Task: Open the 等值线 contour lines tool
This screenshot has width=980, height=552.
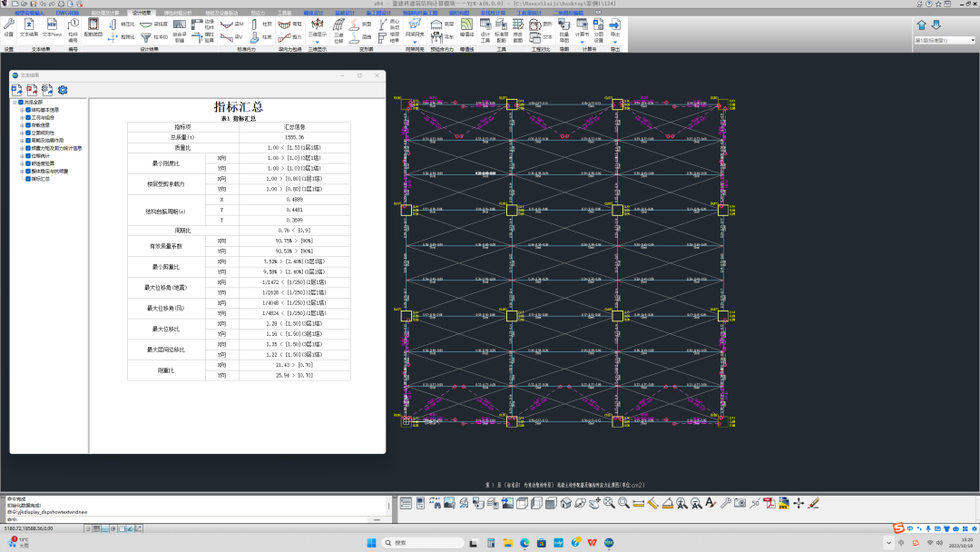Action: coord(467,28)
